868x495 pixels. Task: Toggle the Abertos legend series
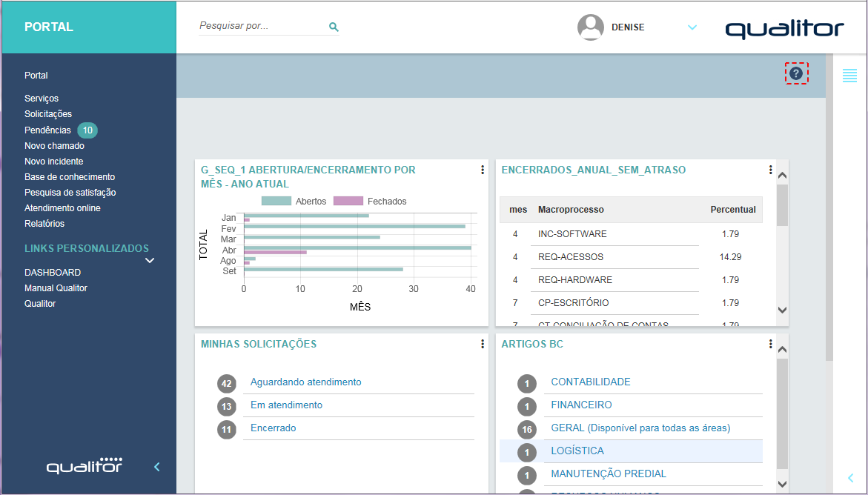point(294,202)
